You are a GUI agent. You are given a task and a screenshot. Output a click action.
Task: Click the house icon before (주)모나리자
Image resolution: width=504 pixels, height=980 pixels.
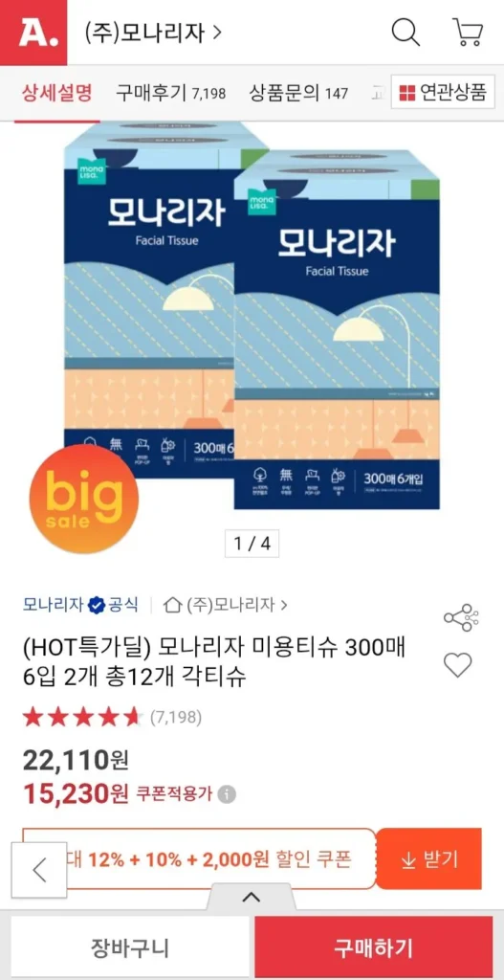pyautogui.click(x=172, y=605)
